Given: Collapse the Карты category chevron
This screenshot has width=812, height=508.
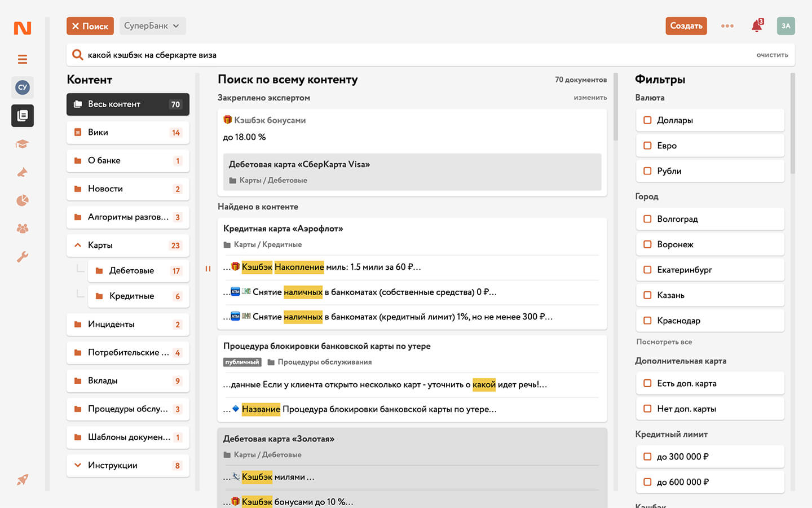Looking at the screenshot, I should pyautogui.click(x=78, y=245).
